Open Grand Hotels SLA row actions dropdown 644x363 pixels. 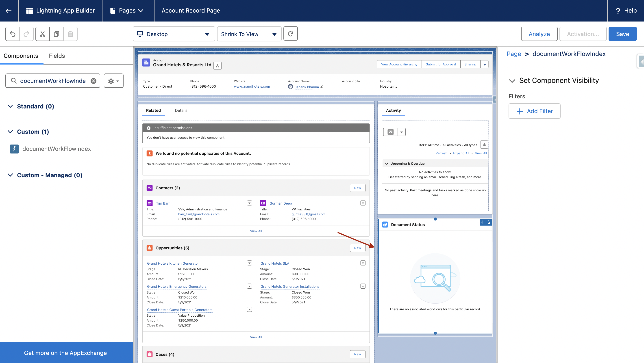tap(363, 263)
